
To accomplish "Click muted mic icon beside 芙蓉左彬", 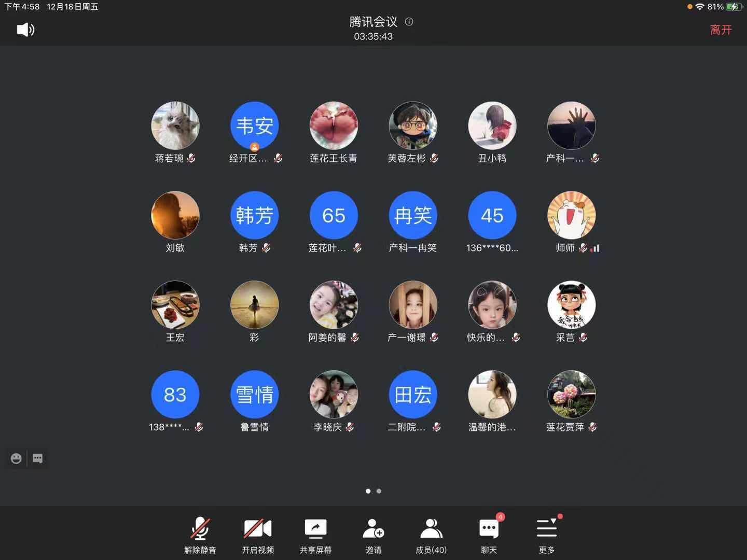I will pos(434,158).
